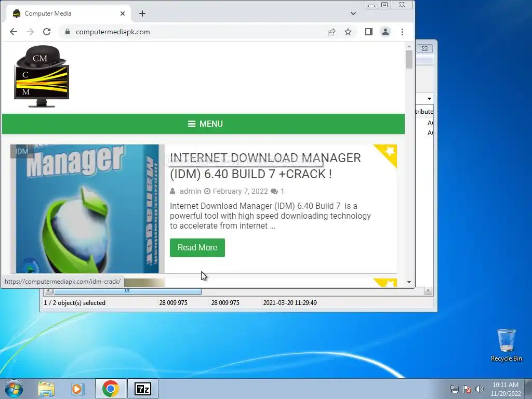Click the network tray icon

point(454,389)
